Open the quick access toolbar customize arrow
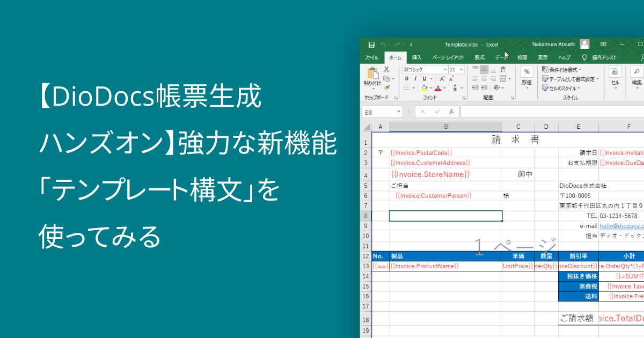The width and height of the screenshot is (644, 338). point(411,45)
